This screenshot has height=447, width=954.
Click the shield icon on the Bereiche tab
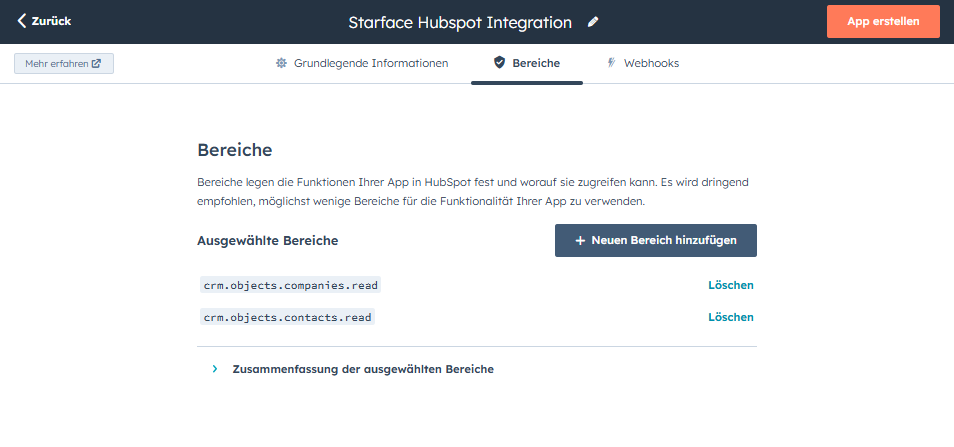(x=499, y=63)
